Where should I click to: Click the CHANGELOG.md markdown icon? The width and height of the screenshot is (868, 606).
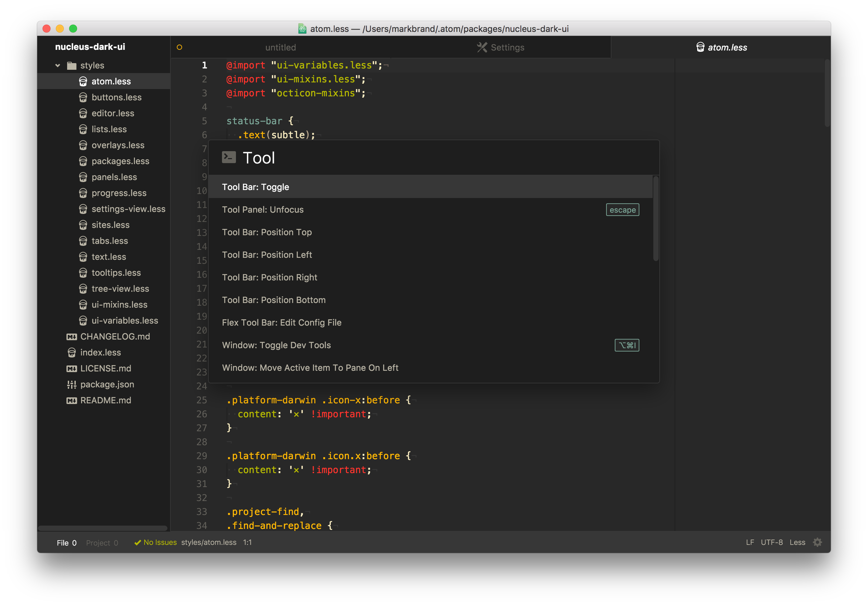click(x=71, y=337)
